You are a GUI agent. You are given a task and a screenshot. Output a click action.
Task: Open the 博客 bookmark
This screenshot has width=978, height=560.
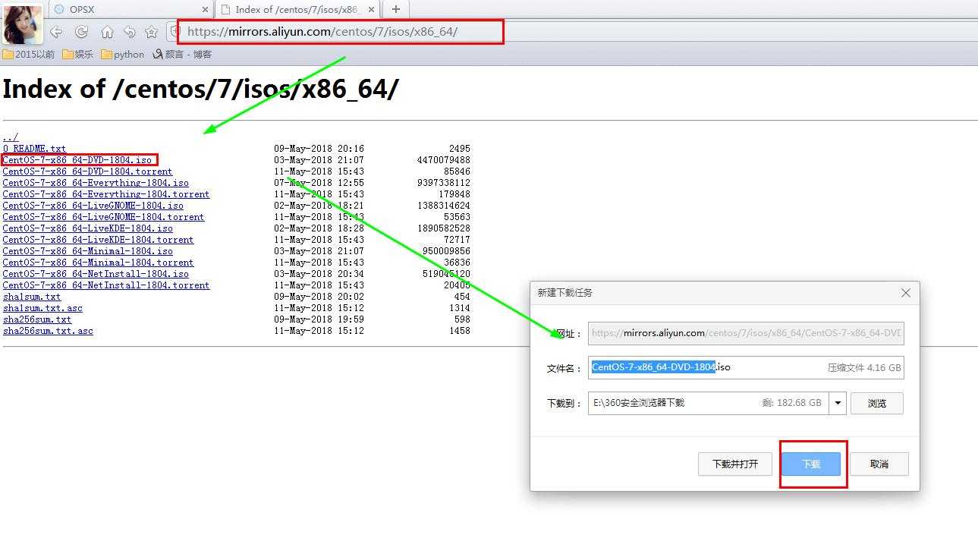pyautogui.click(x=182, y=55)
